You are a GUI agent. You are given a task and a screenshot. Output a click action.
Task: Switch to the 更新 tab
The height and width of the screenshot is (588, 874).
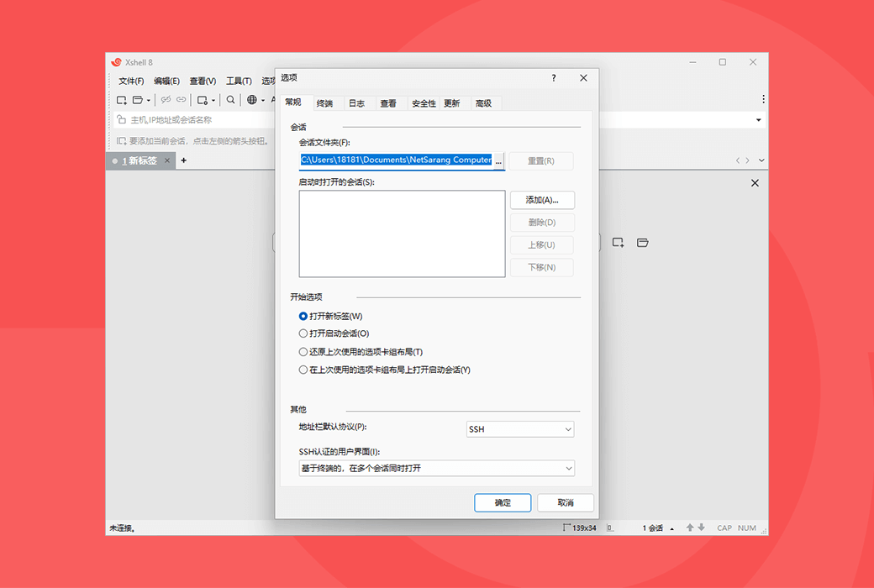point(452,103)
